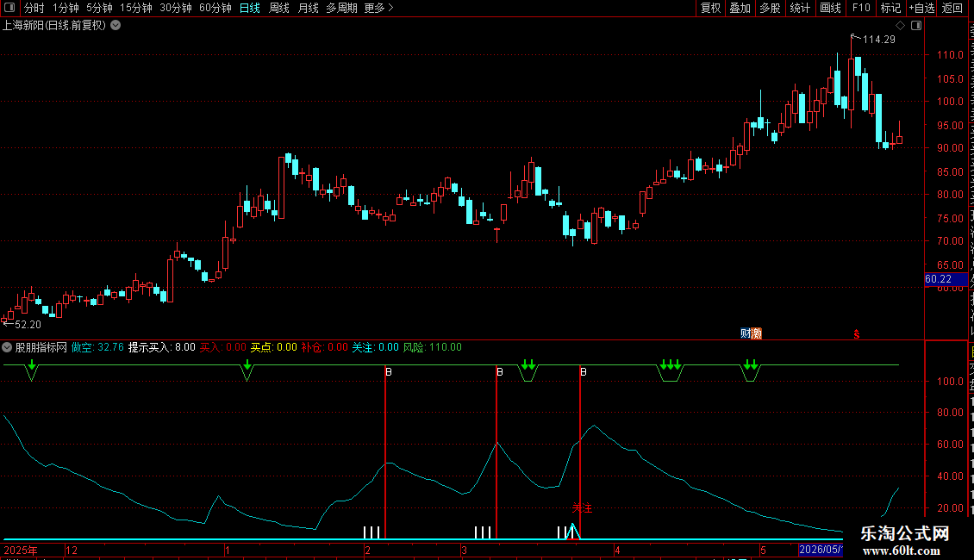Click the 关注: 0.00 indicator value
This screenshot has width=974, height=560.
pyautogui.click(x=375, y=347)
